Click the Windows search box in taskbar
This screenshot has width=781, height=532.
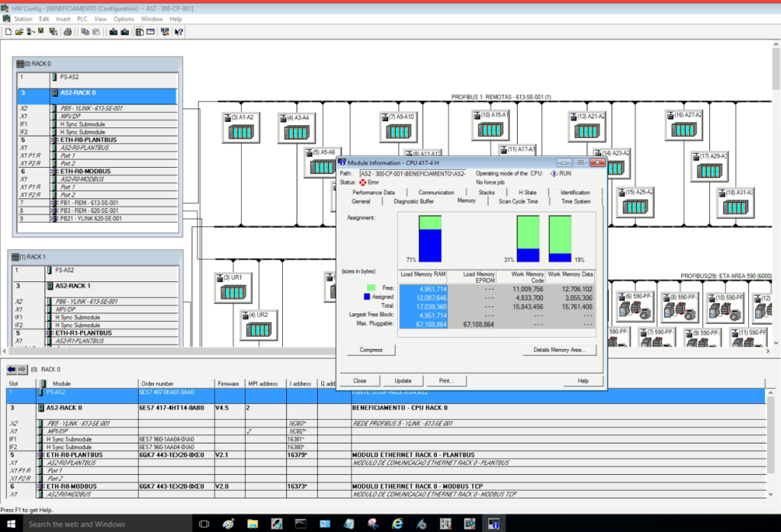107,524
